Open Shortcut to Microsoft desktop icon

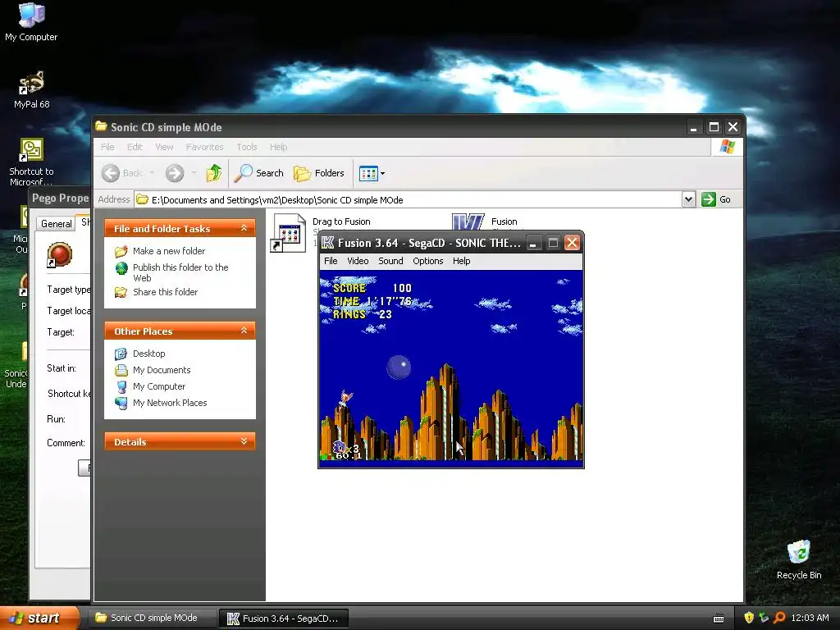pyautogui.click(x=31, y=162)
